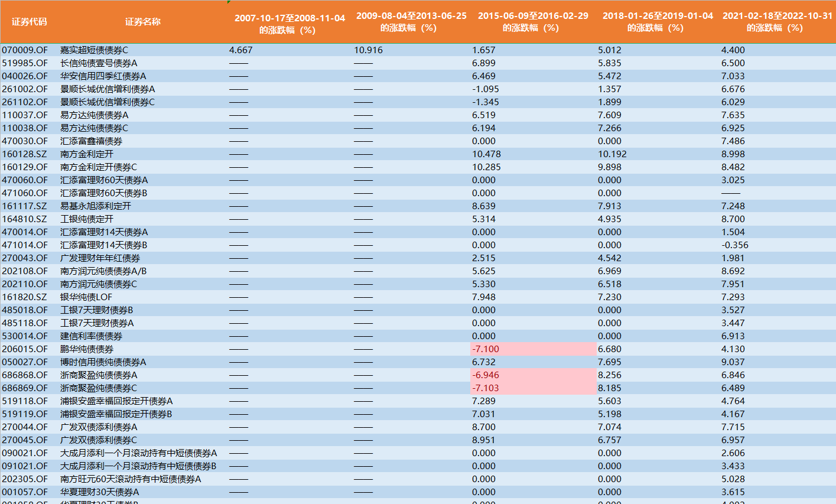Select the cell showing 3.025

(x=733, y=180)
